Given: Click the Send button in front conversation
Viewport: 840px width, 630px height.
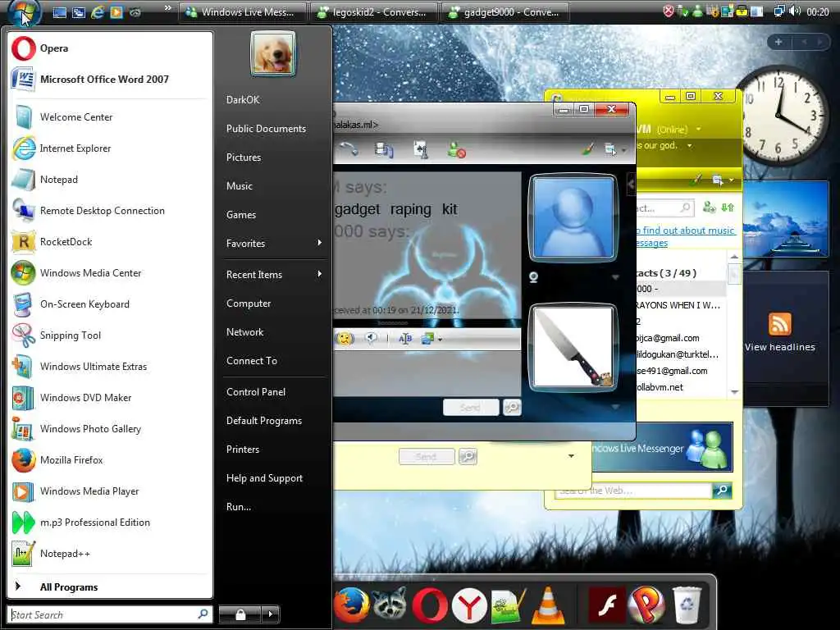Looking at the screenshot, I should click(470, 408).
